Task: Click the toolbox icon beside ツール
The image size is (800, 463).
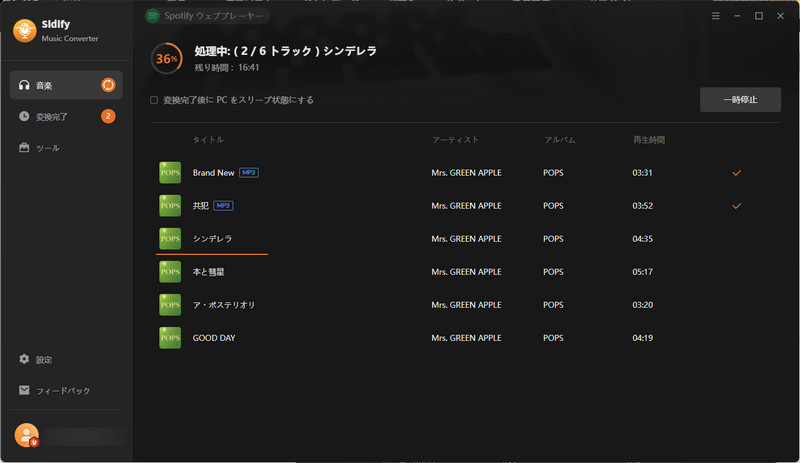Action: [x=24, y=147]
